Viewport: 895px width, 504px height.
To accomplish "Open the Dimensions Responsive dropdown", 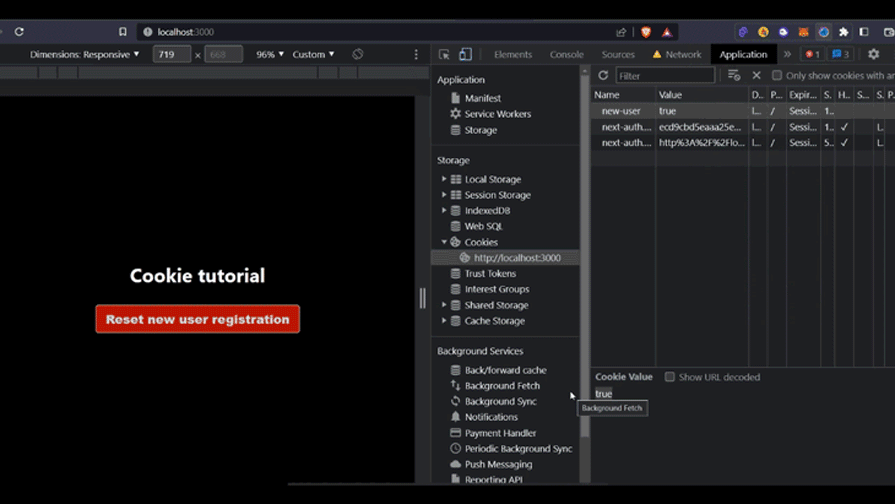I will (x=85, y=55).
